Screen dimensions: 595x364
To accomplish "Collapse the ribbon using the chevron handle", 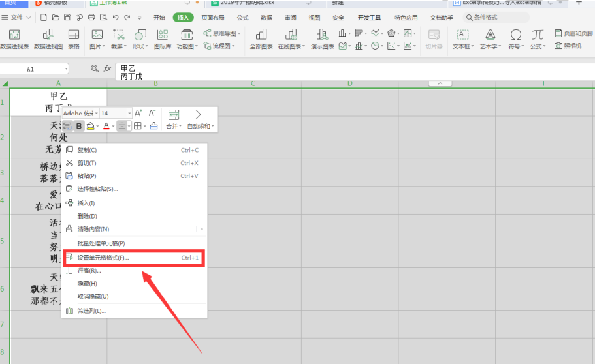I will point(440,83).
